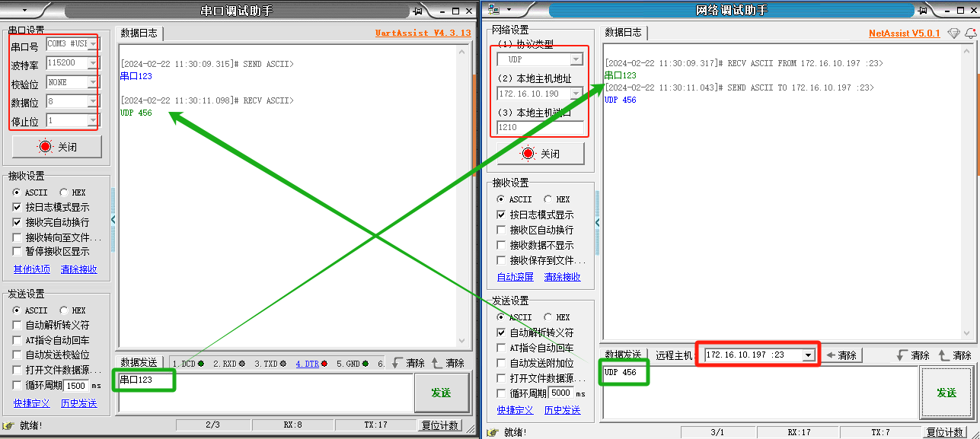Click the local host port field showing 1210
This screenshot has width=980, height=439.
540,128
